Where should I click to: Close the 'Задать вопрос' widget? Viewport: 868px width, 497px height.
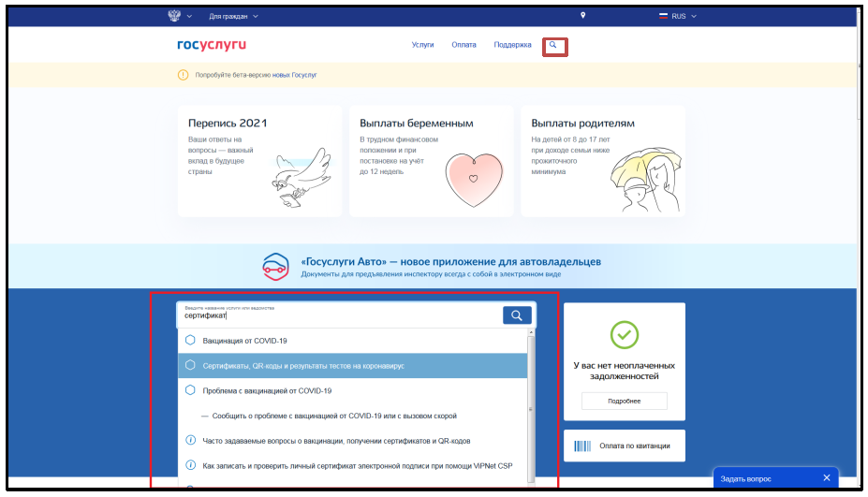coord(827,477)
